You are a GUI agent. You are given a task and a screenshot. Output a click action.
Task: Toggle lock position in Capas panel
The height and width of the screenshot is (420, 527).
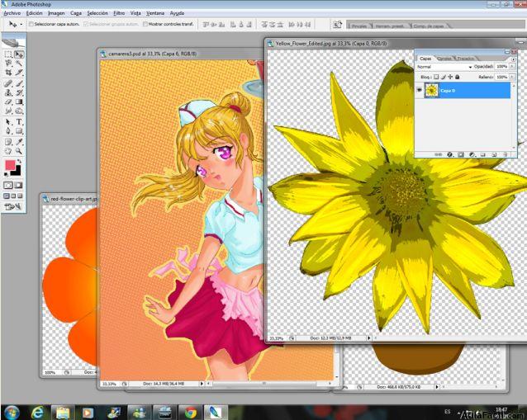[450, 77]
